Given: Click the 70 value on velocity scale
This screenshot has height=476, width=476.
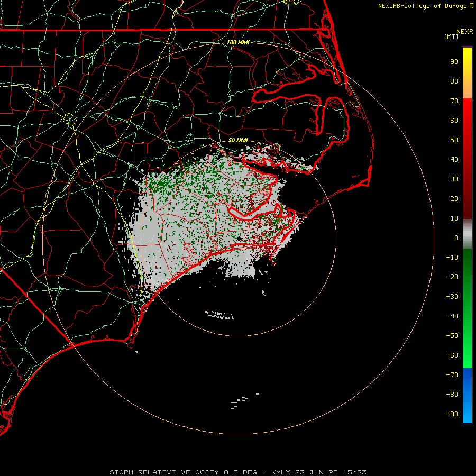Looking at the screenshot, I should click(x=454, y=101).
